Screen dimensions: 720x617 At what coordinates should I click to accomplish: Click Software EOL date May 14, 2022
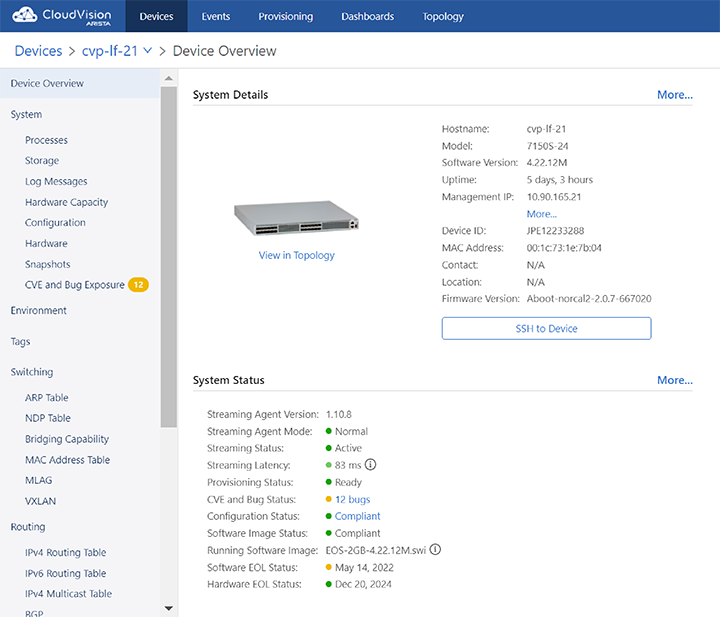364,567
